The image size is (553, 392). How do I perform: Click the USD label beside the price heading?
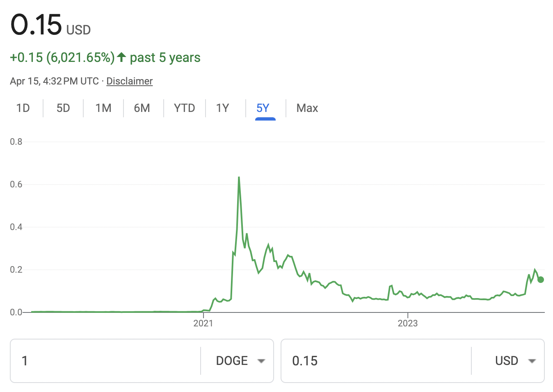click(x=78, y=30)
